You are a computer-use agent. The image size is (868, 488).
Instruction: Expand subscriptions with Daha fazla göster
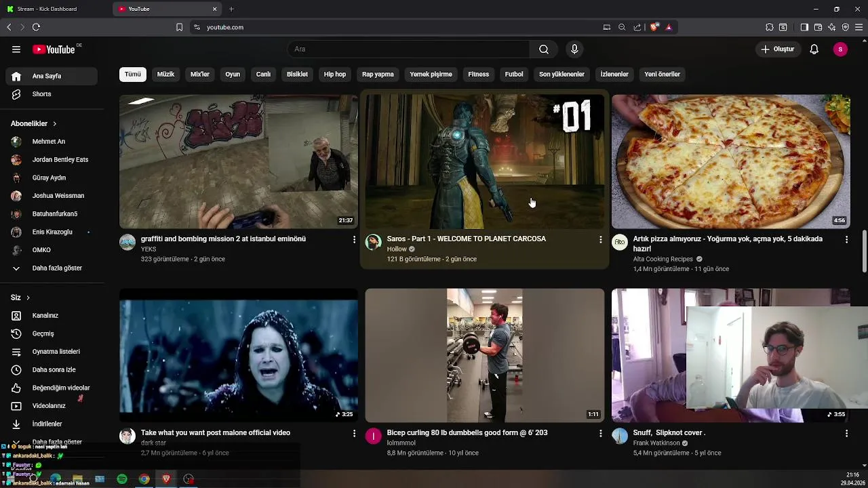click(52, 268)
